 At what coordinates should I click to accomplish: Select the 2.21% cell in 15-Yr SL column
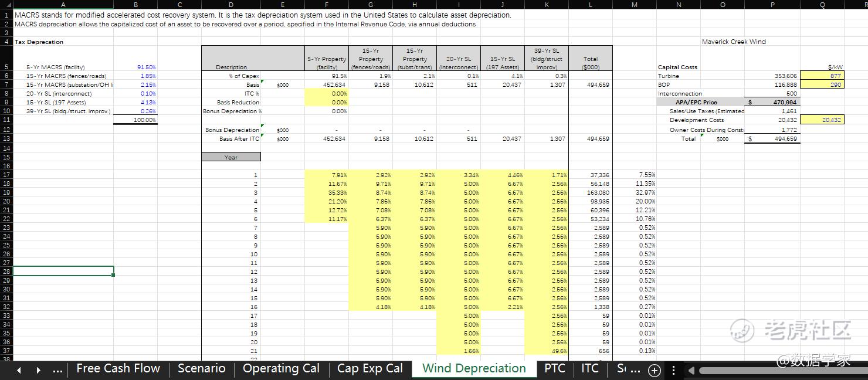tap(502, 307)
